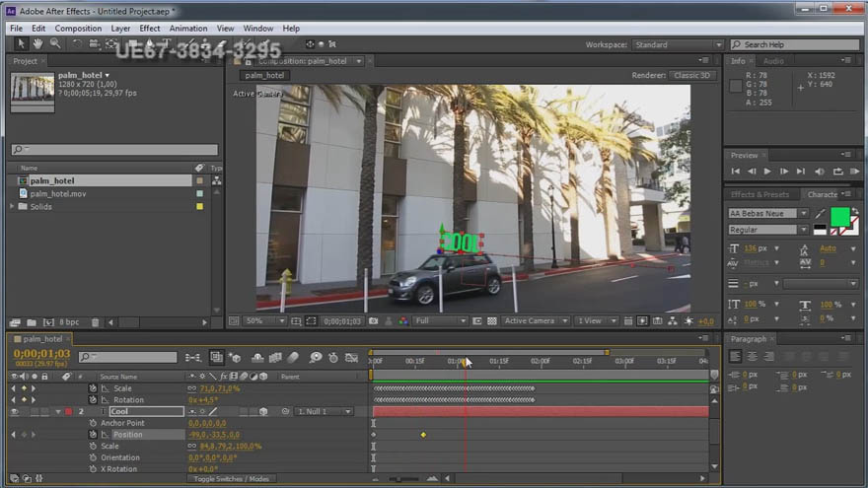Open the composition flowchart icon
The height and width of the screenshot is (488, 868).
click(x=672, y=321)
